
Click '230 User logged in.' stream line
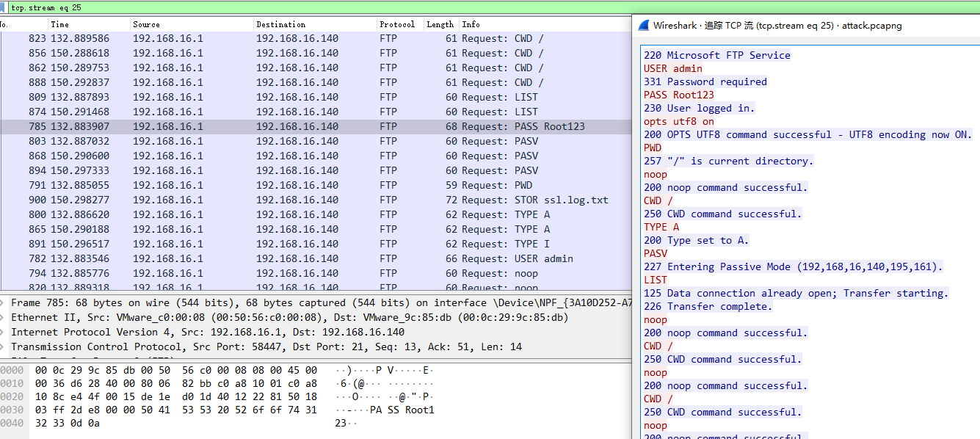[700, 108]
